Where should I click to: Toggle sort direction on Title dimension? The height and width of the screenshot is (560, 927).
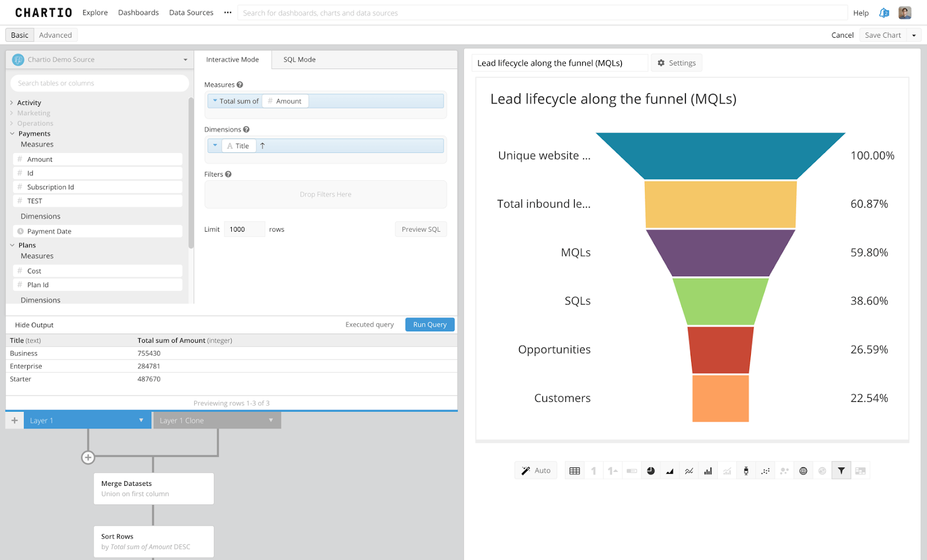(262, 145)
